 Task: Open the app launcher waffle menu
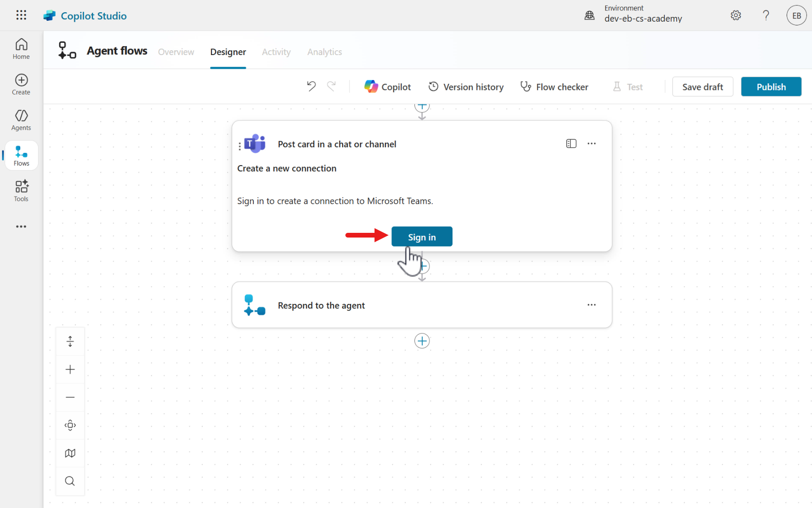[21, 16]
